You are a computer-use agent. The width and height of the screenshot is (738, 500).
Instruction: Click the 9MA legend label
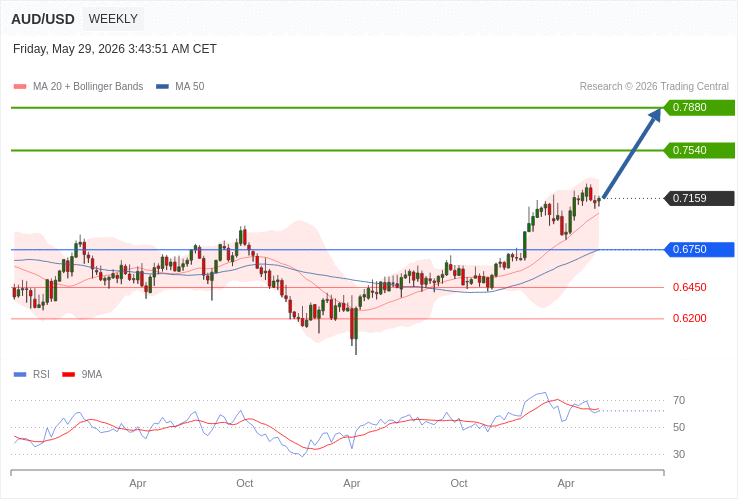92,375
